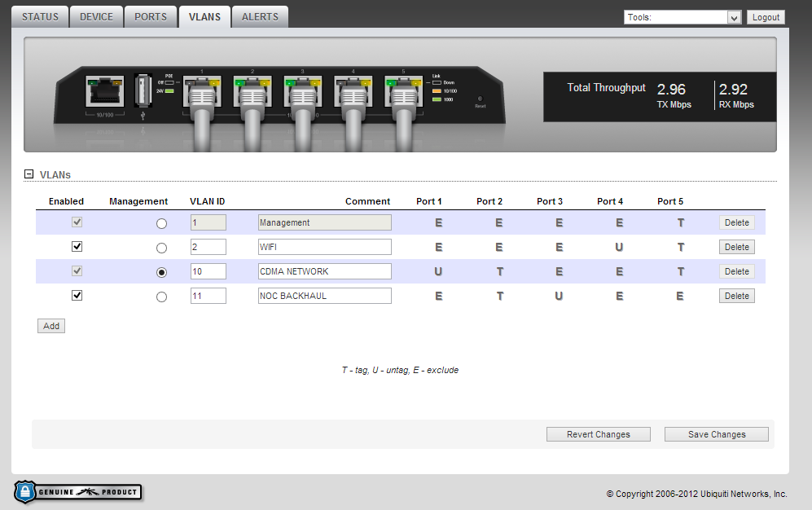Click the port 2 RJ45 connector image

coord(252,91)
